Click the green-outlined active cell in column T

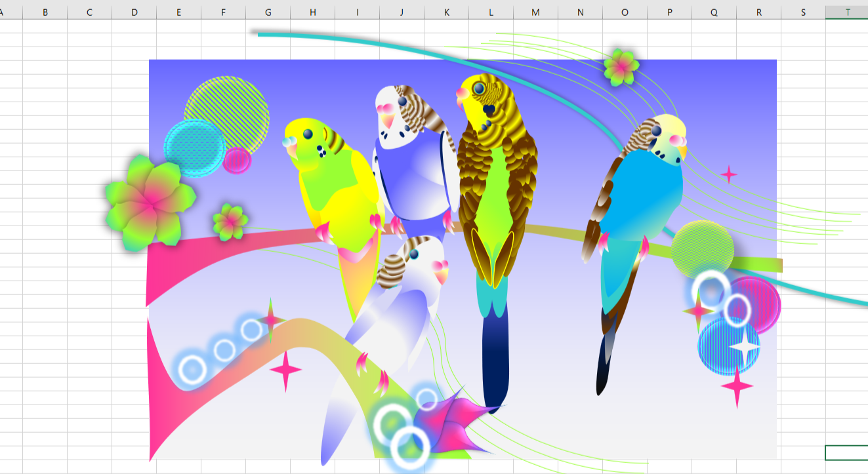pyautogui.click(x=846, y=452)
